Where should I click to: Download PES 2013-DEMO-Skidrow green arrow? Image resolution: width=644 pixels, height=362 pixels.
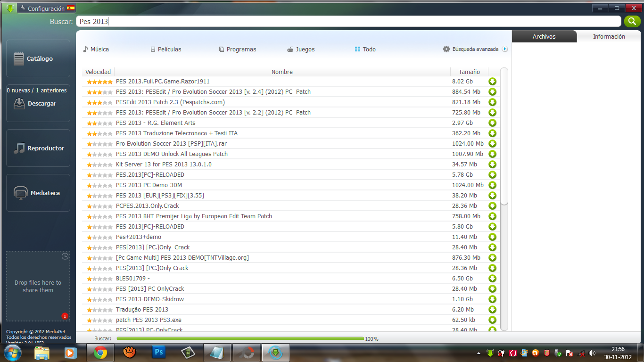pos(493,299)
